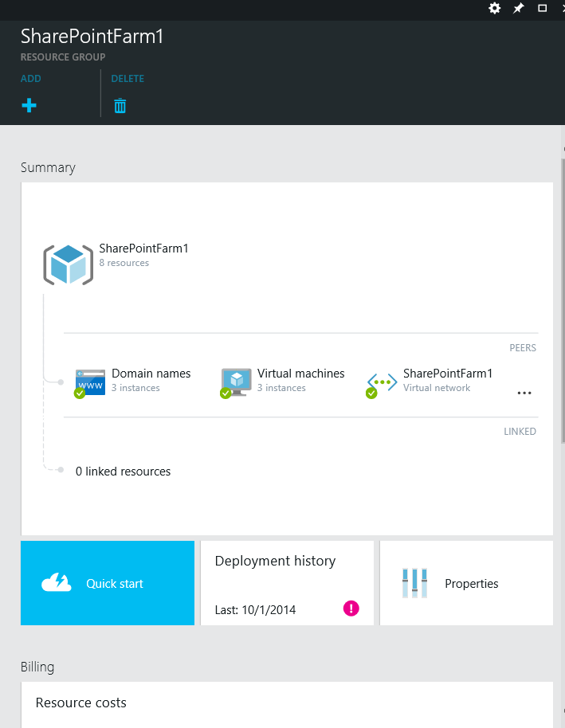The height and width of the screenshot is (728, 565).
Task: Click the PEERS label
Action: pos(523,348)
